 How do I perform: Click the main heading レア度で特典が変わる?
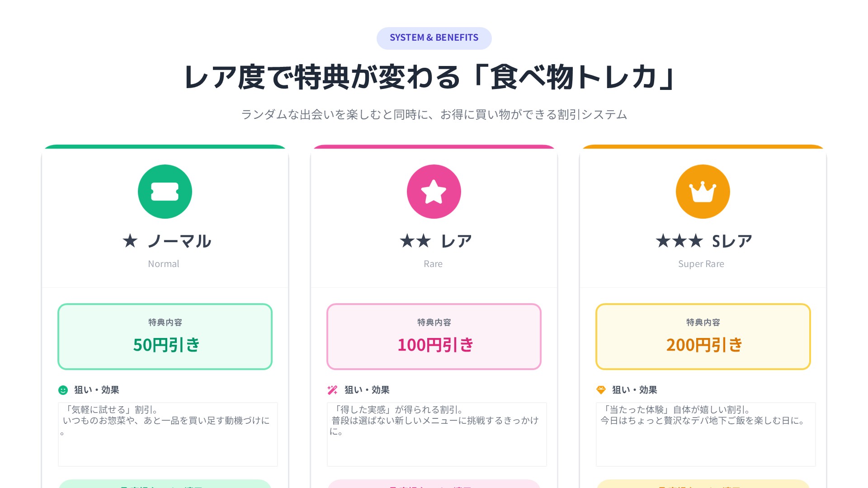[430, 77]
